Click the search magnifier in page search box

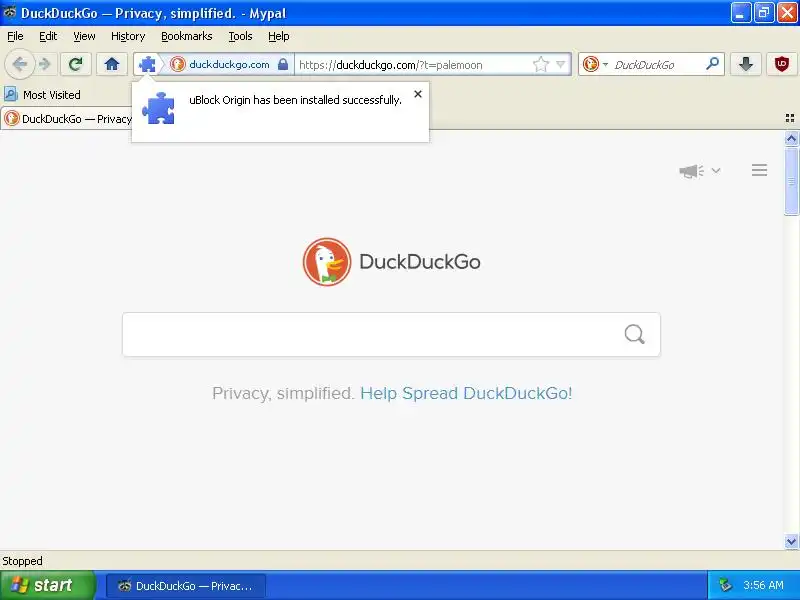[634, 335]
